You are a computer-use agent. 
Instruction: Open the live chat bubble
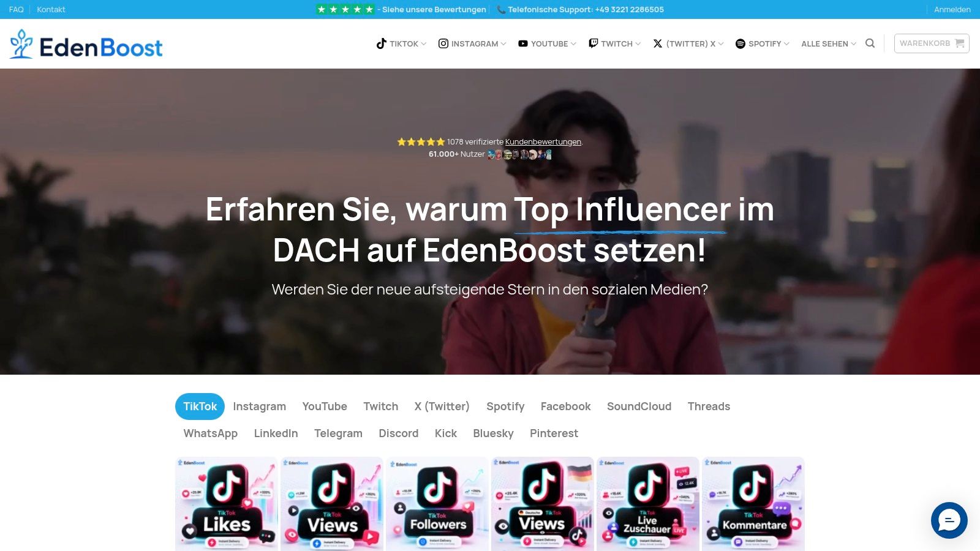click(949, 520)
